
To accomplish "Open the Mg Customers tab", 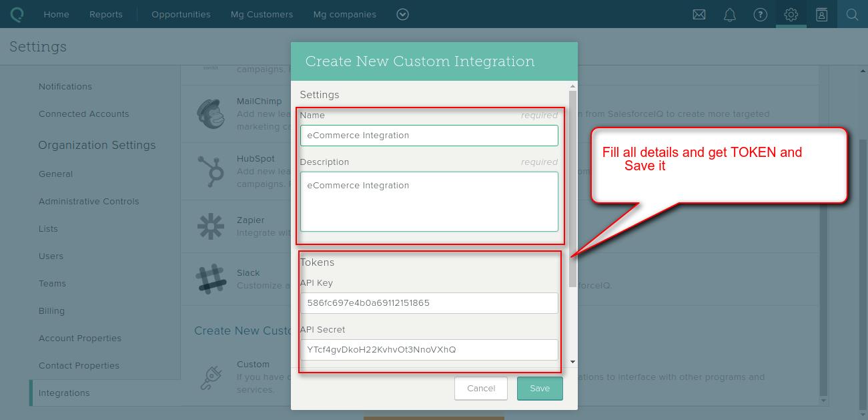I will [x=262, y=14].
